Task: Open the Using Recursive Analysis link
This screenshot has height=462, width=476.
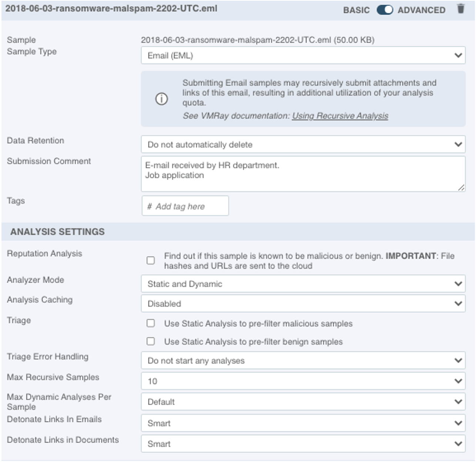Action: tap(340, 116)
